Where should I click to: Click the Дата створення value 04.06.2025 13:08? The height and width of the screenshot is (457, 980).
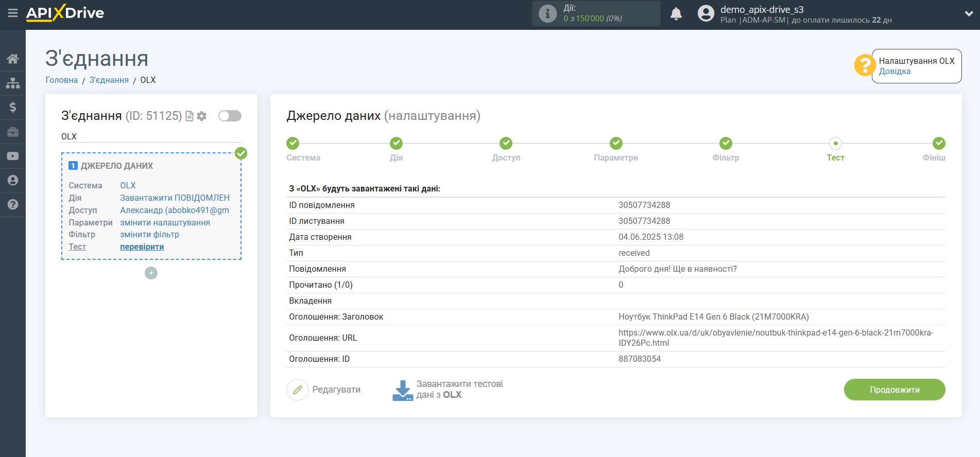click(x=651, y=237)
